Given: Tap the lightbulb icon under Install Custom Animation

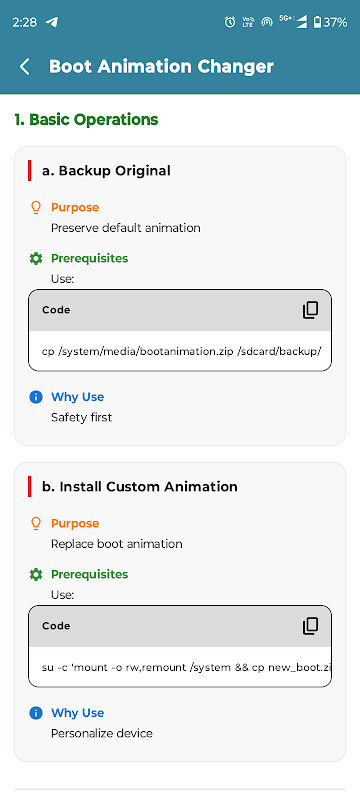Looking at the screenshot, I should [x=36, y=523].
